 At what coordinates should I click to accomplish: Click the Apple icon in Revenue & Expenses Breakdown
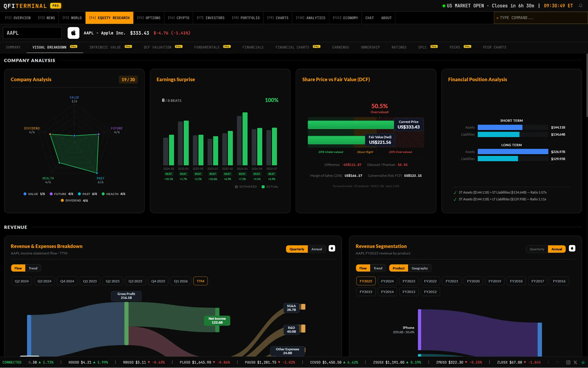point(332,248)
